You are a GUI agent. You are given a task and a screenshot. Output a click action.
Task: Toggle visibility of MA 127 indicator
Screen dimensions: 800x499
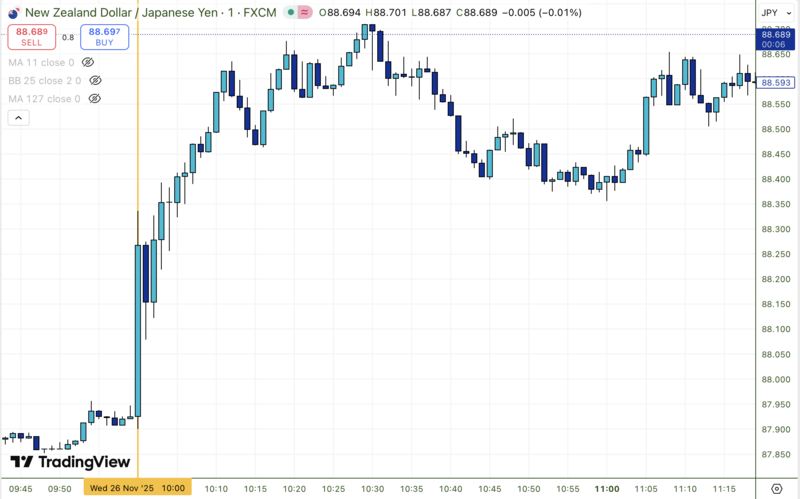coord(94,98)
